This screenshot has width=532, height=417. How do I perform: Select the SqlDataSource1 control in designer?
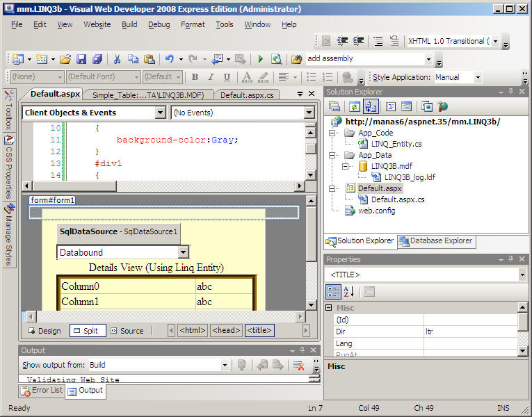118,232
